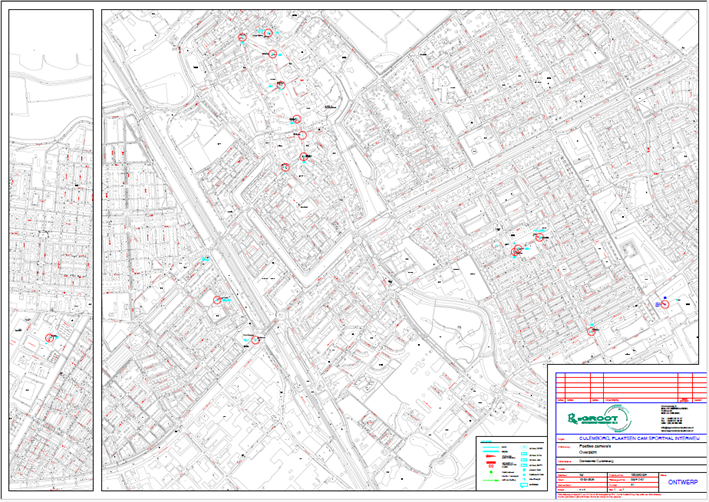The image size is (709, 502).
Task: Click the cyan tag left of the railway
Action: point(206,260)
